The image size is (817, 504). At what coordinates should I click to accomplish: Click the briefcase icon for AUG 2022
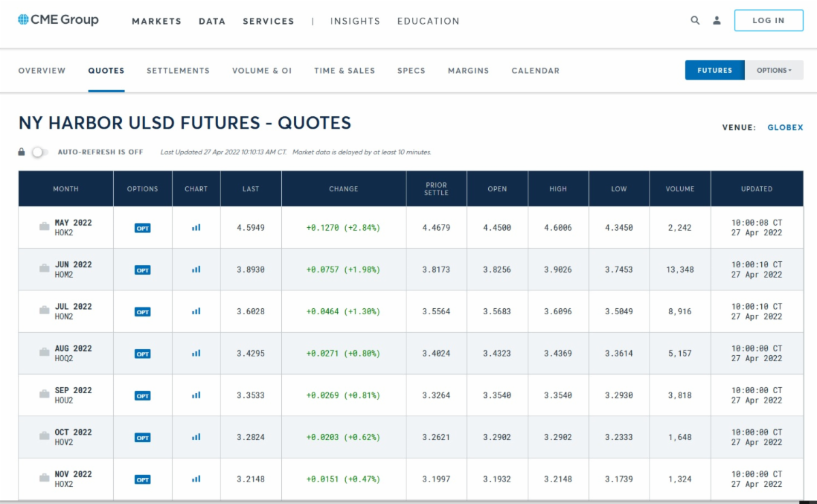pos(44,352)
